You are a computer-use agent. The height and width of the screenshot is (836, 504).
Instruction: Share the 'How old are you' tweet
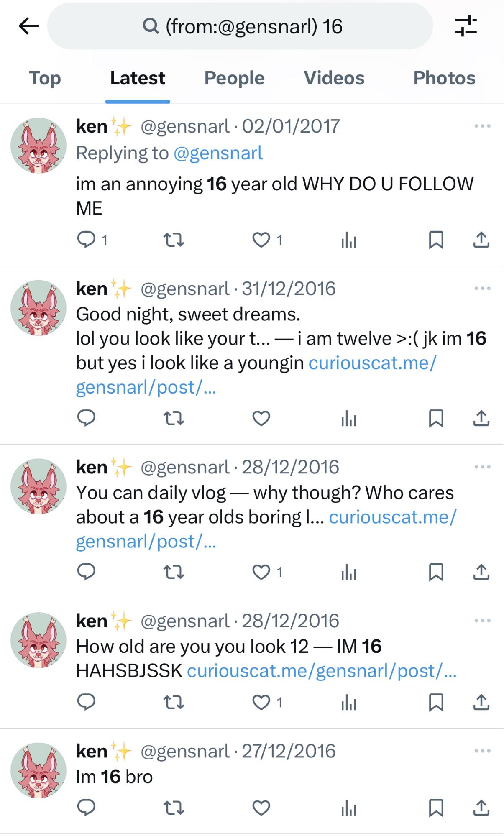(481, 703)
